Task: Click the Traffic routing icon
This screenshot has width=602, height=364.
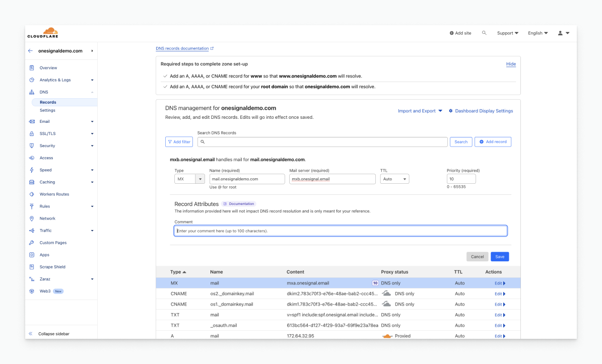Action: click(32, 231)
